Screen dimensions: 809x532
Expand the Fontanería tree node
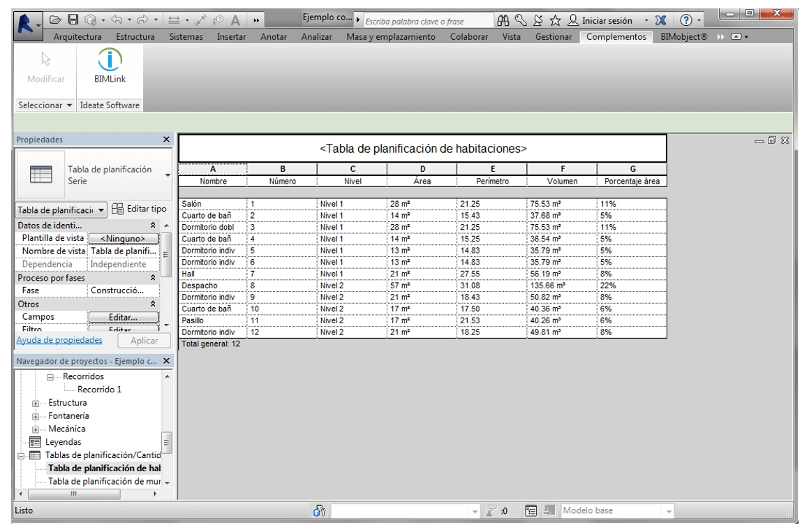coord(36,416)
